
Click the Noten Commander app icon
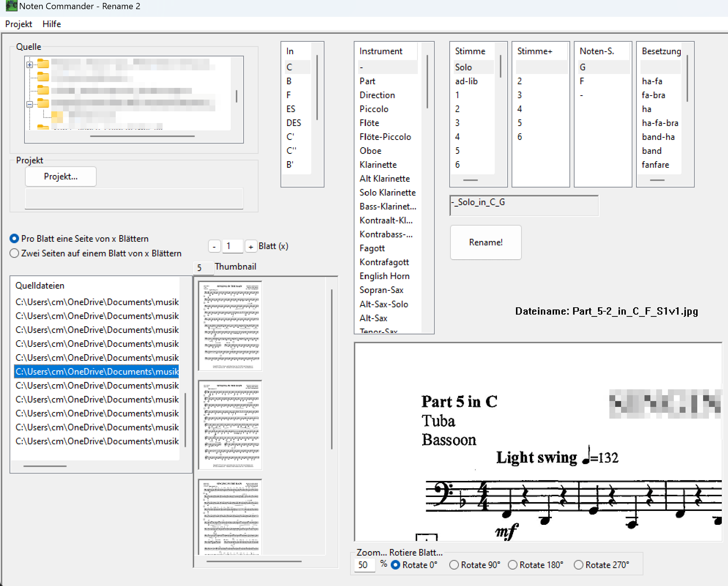tap(11, 6)
